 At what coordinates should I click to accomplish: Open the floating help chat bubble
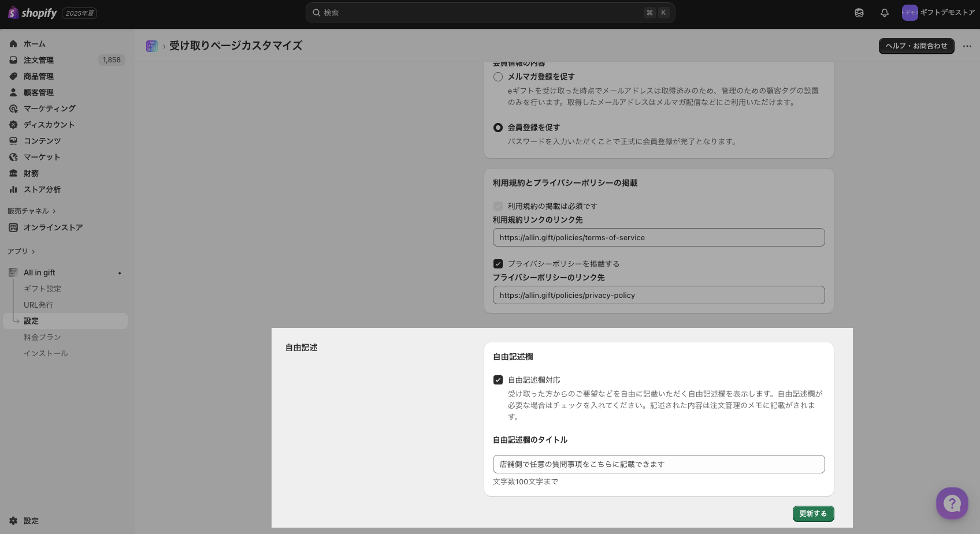pos(952,503)
